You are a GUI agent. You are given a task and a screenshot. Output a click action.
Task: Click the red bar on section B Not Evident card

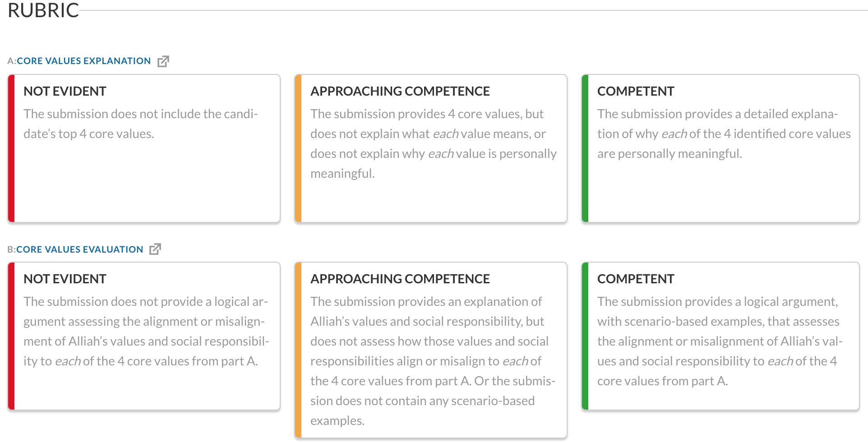(11, 336)
